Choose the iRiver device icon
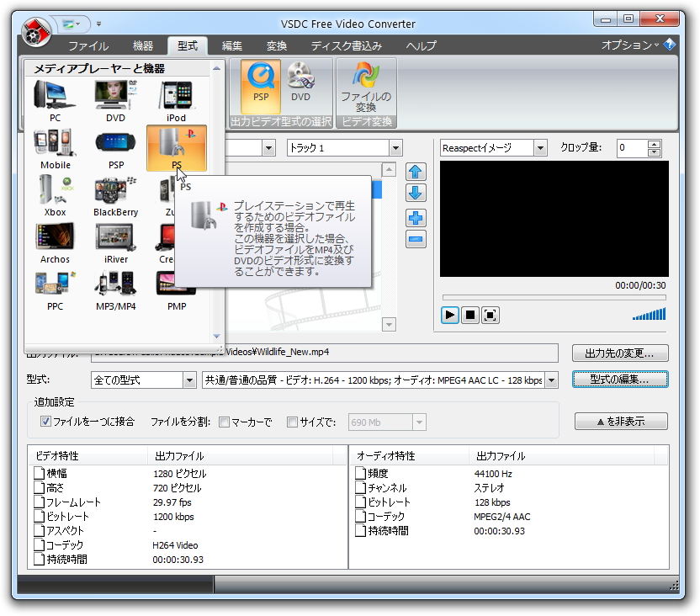 (115, 243)
